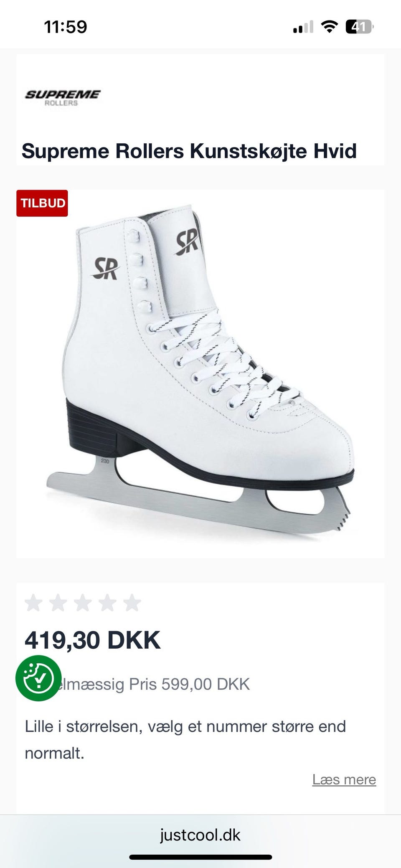
Task: Open the Læs mere link
Action: pos(344,779)
